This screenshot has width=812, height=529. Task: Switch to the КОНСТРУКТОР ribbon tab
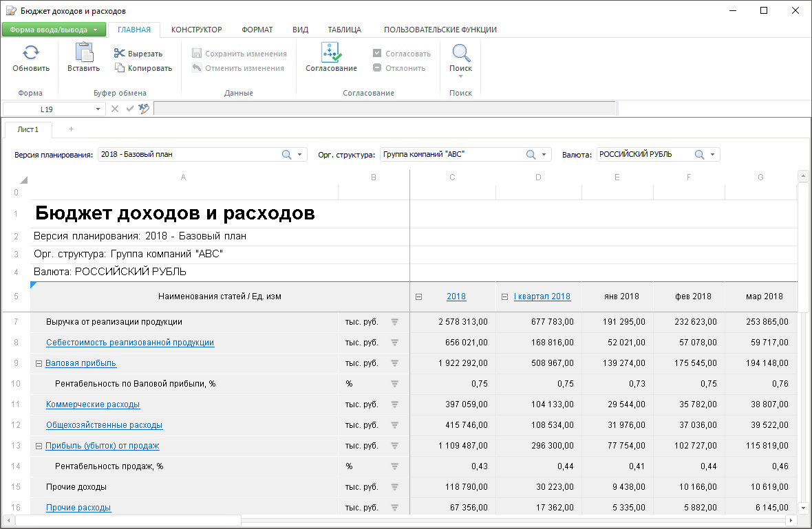(196, 30)
